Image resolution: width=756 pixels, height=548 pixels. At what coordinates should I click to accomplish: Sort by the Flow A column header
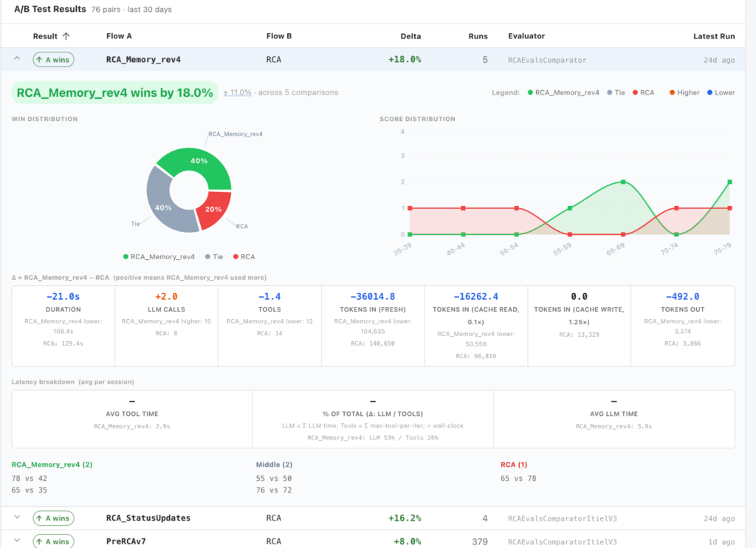[x=119, y=36]
